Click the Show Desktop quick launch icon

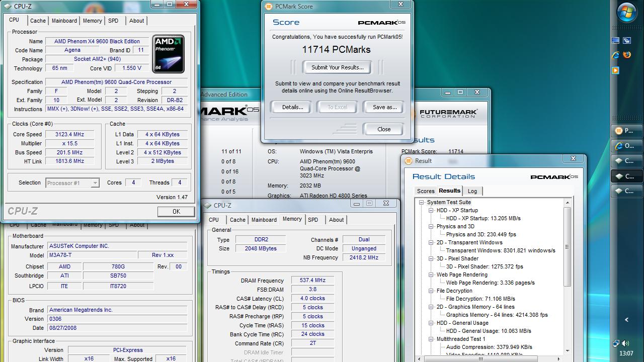point(615,41)
